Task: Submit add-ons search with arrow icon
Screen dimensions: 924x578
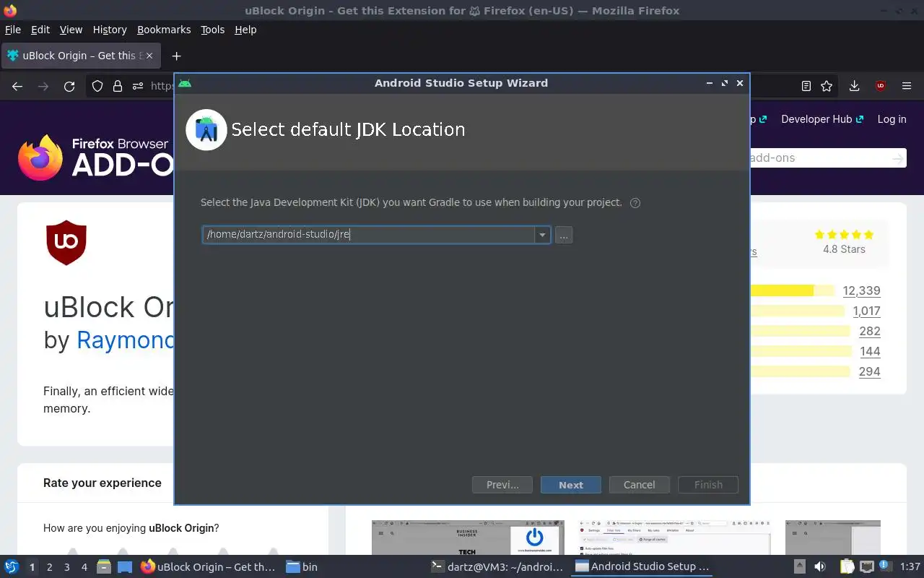Action: 897,158
